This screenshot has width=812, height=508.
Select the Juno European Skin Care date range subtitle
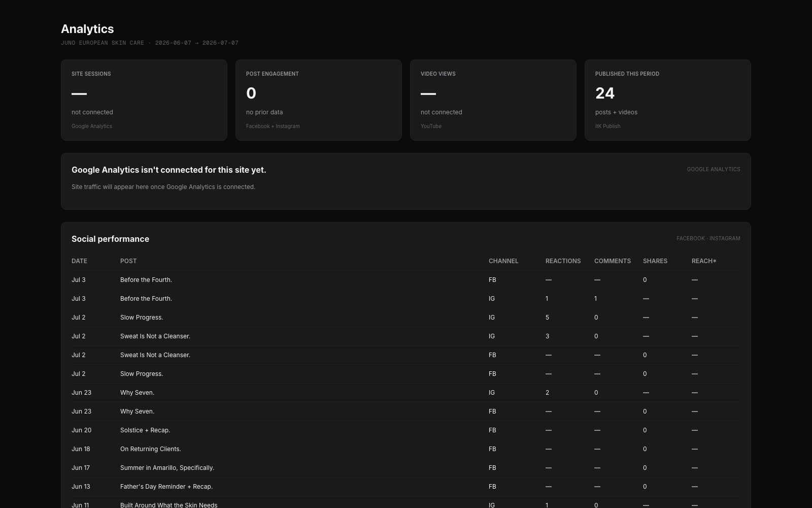(x=150, y=43)
